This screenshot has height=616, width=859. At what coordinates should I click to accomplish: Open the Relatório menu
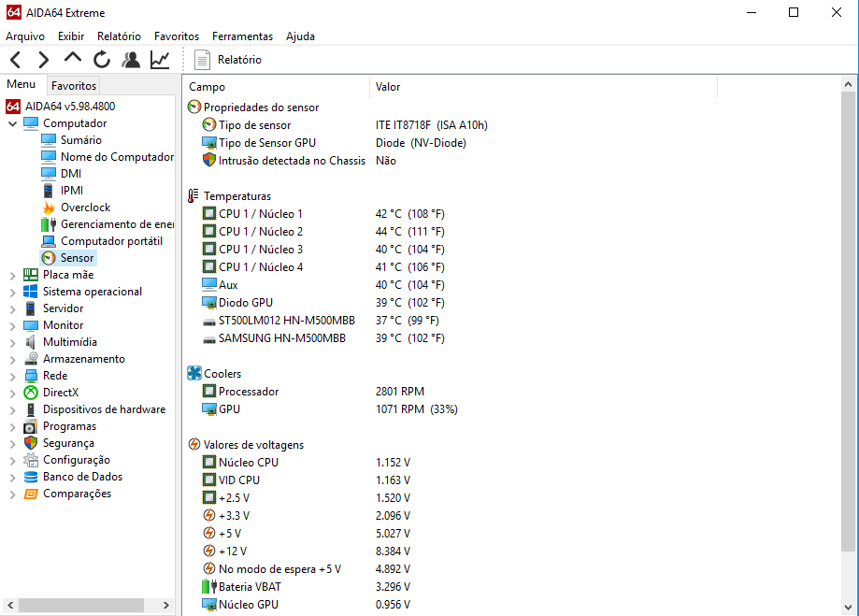click(119, 36)
